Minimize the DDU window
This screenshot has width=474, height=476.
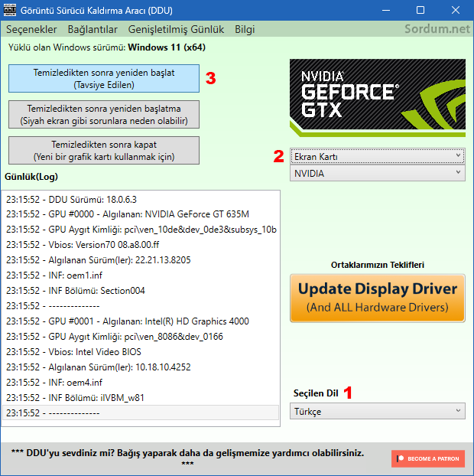(385, 10)
